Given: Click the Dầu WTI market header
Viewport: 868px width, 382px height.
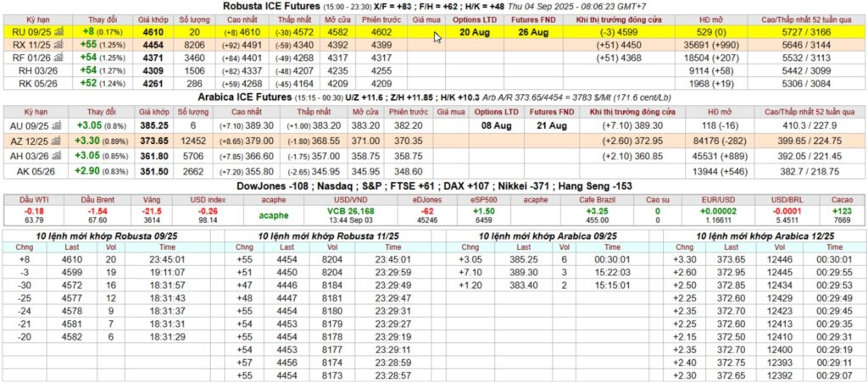Looking at the screenshot, I should pyautogui.click(x=35, y=198).
